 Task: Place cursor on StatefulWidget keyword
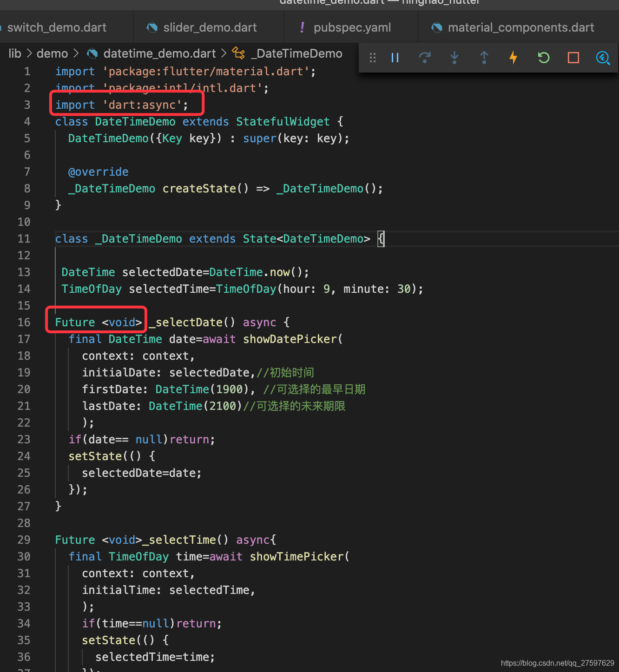coord(283,122)
